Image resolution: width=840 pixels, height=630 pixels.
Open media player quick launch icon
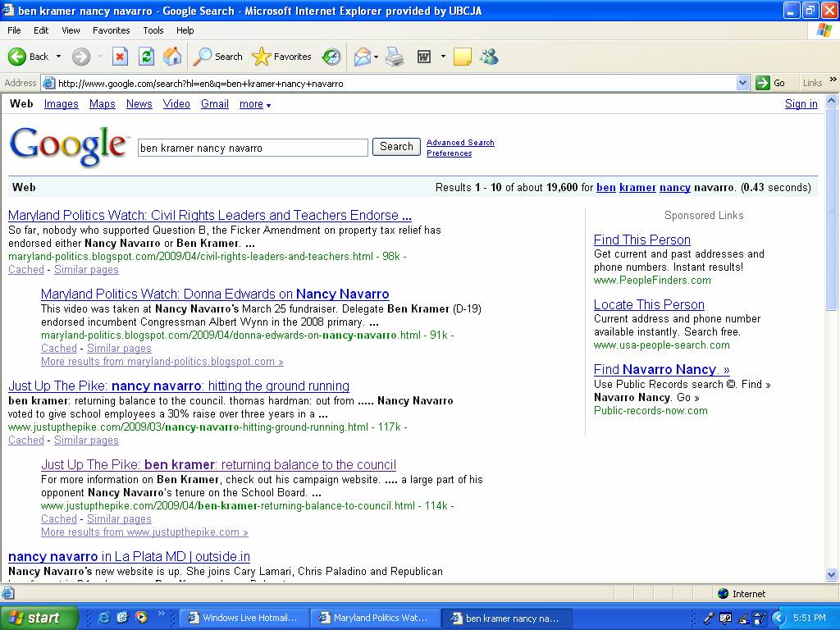(x=141, y=618)
